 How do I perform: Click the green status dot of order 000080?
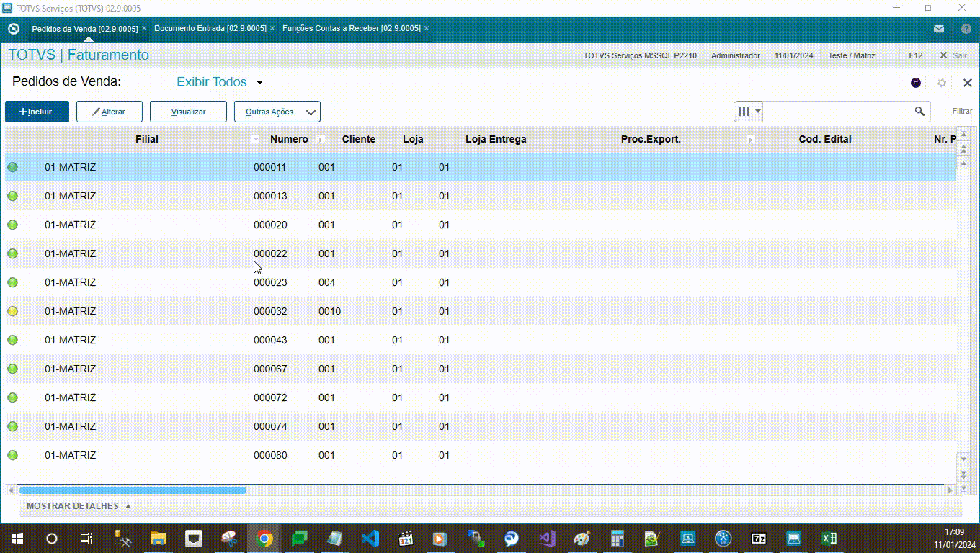coord(12,455)
